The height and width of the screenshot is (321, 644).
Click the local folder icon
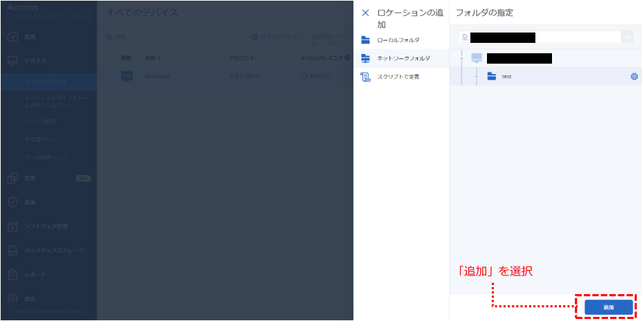coord(366,40)
